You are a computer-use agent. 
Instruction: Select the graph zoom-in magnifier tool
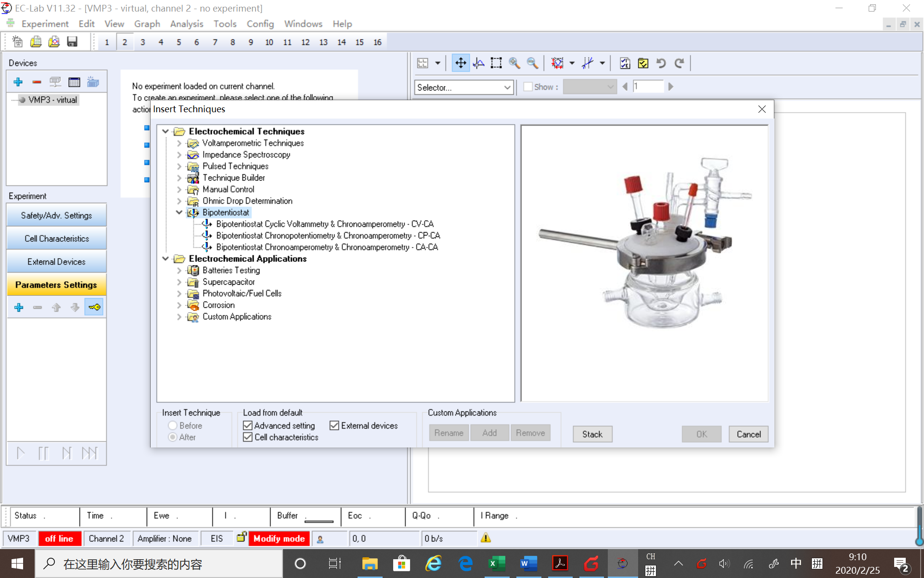(x=514, y=63)
